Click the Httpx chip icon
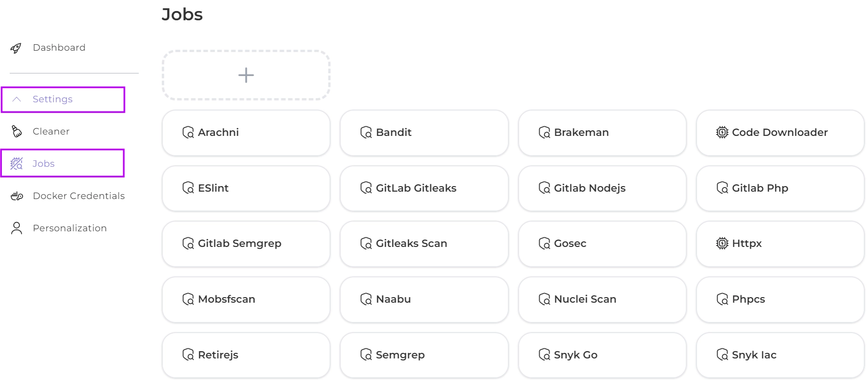The width and height of the screenshot is (868, 381). pos(722,243)
